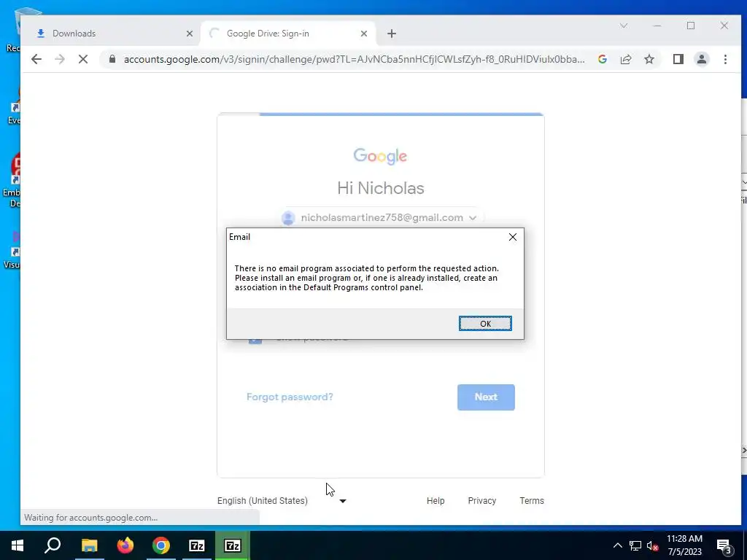Click the address bar URL
This screenshot has width=747, height=560.
354,59
